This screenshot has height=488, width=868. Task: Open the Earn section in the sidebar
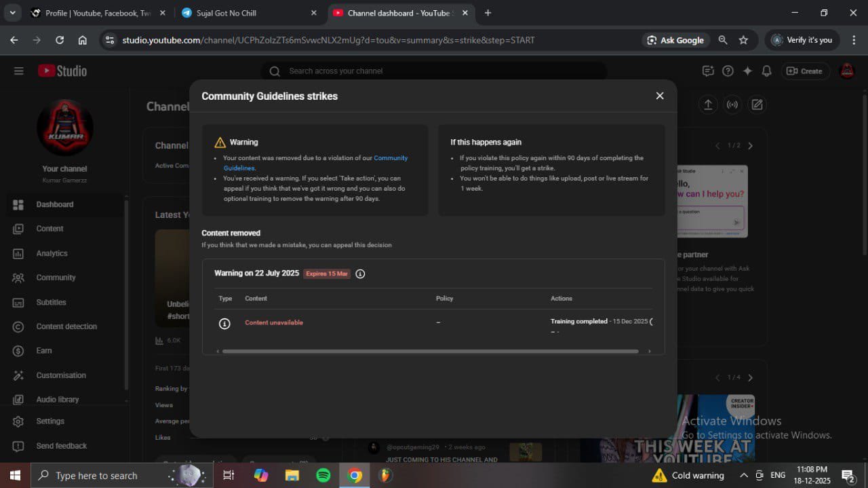coord(44,351)
